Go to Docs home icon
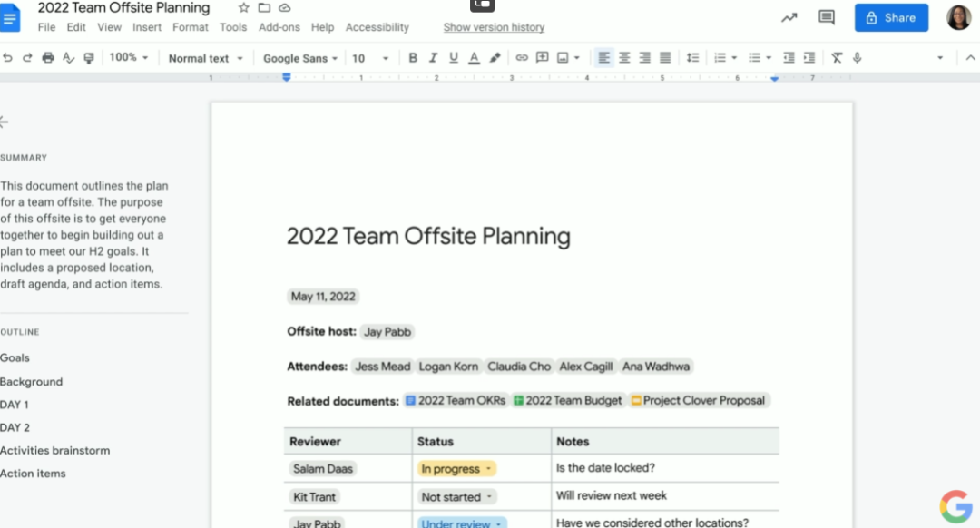This screenshot has height=528, width=980. (9, 19)
